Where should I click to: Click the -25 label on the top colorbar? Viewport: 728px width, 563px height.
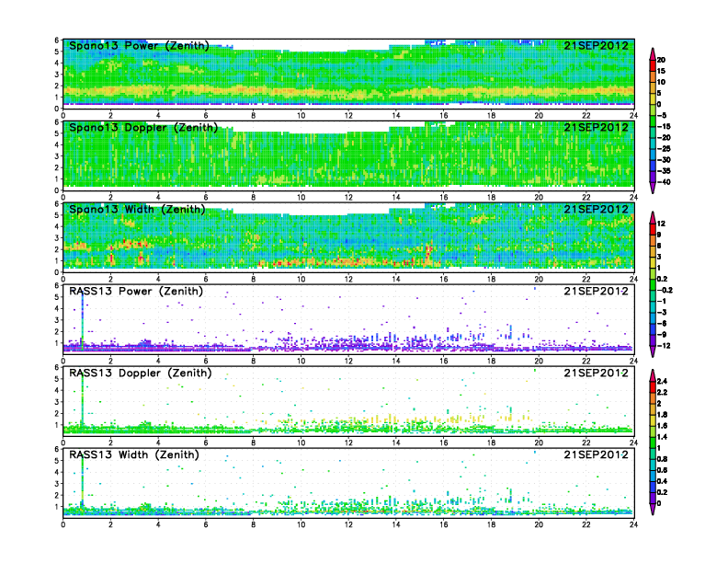[664, 149]
